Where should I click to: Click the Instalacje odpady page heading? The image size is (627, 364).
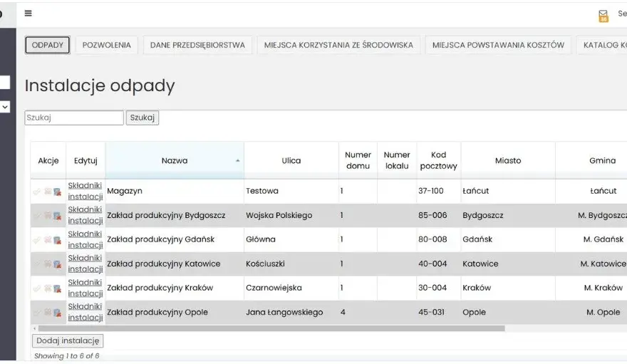click(100, 86)
